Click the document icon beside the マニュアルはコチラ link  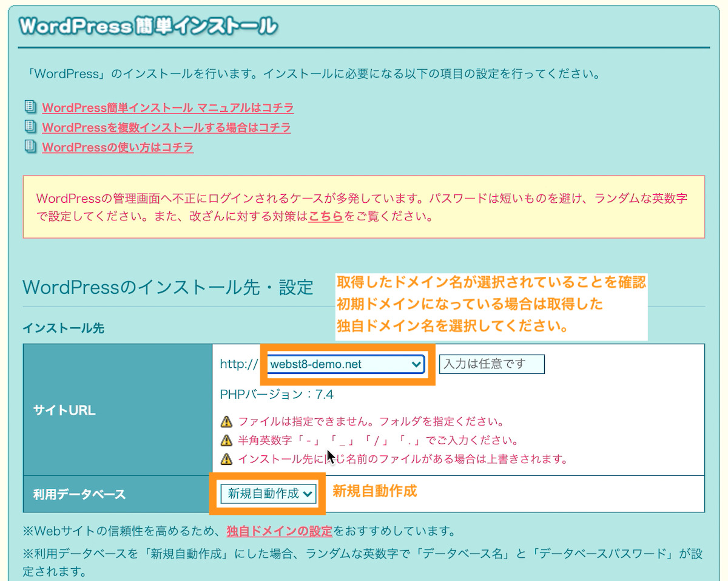point(30,107)
